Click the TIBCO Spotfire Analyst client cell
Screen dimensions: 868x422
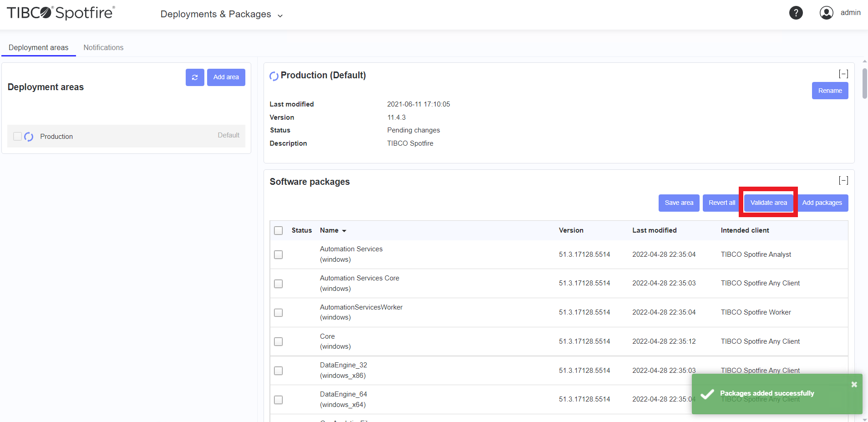(x=756, y=254)
